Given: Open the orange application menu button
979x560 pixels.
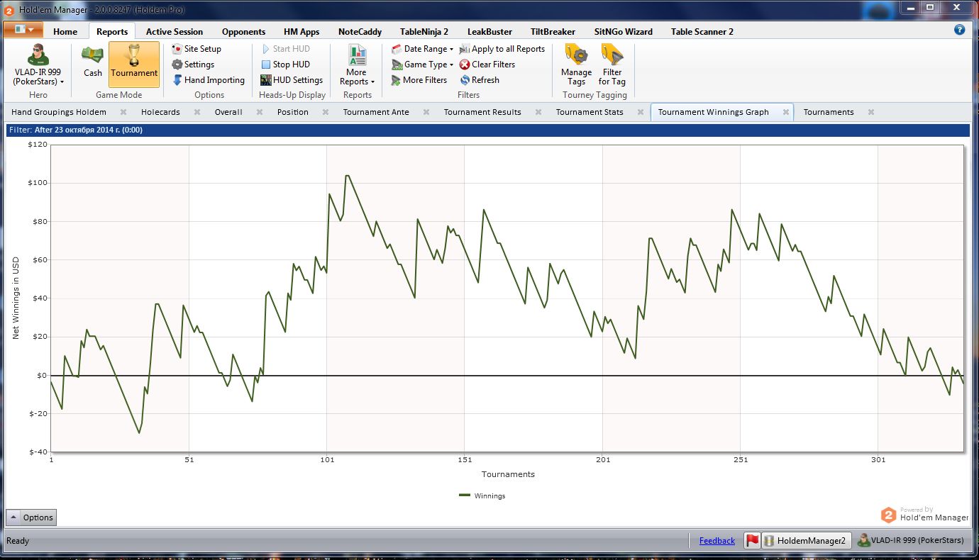Looking at the screenshot, I should point(23,30).
